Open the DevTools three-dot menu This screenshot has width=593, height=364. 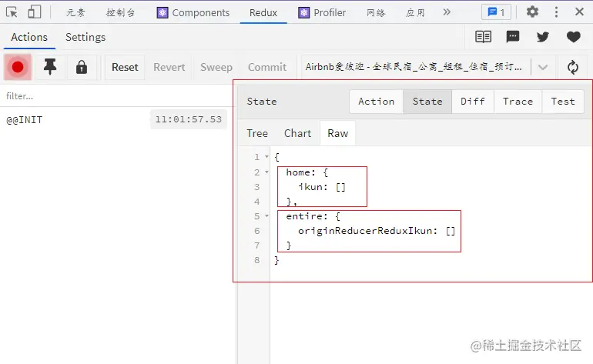pyautogui.click(x=556, y=12)
